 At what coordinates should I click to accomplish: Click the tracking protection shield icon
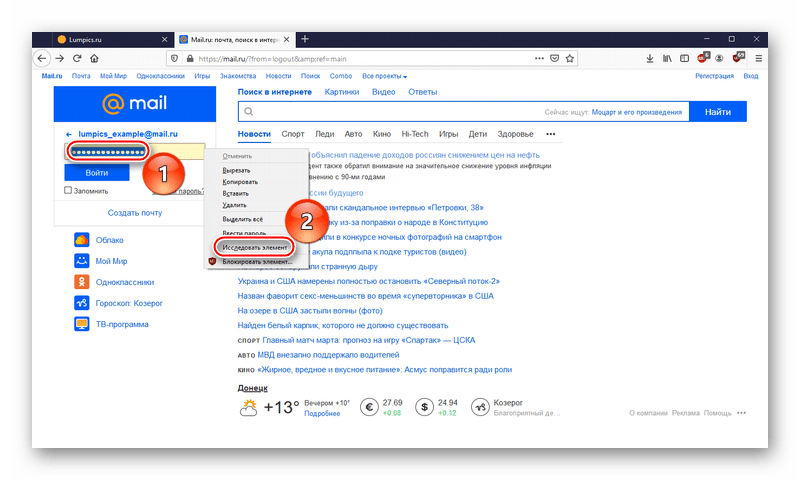tap(174, 59)
